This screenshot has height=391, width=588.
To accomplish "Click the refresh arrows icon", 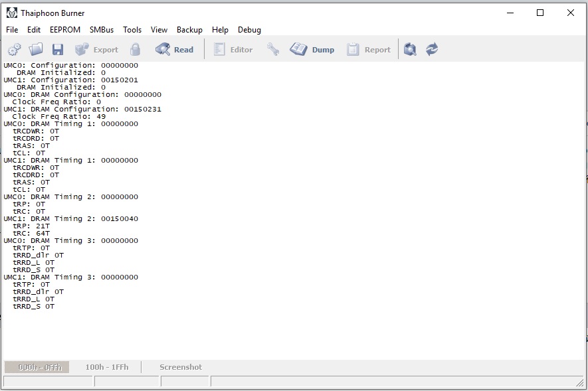I will (432, 49).
